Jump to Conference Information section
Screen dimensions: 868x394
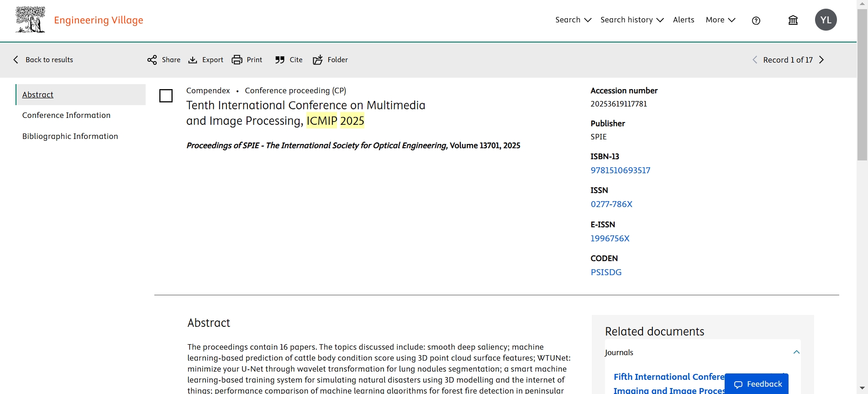point(66,115)
